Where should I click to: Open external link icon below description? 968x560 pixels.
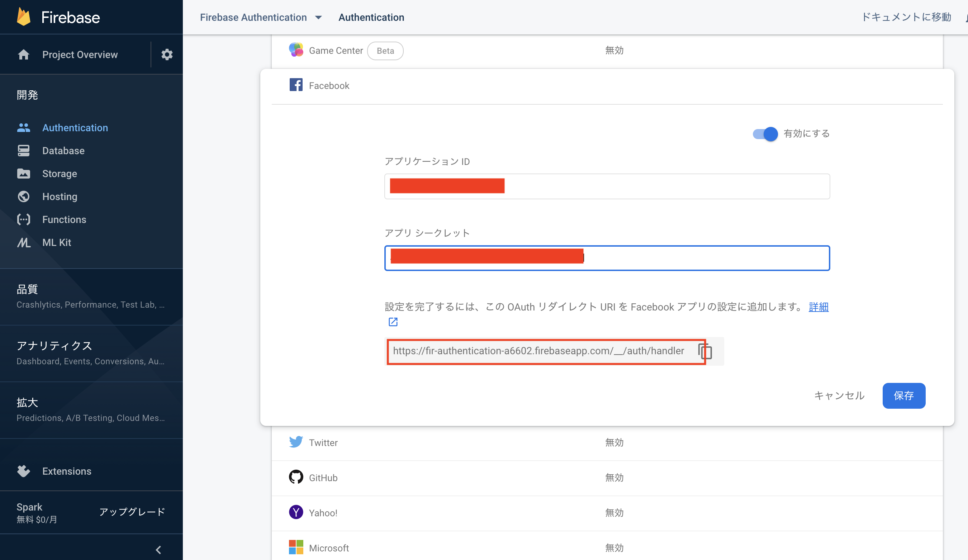tap(393, 322)
